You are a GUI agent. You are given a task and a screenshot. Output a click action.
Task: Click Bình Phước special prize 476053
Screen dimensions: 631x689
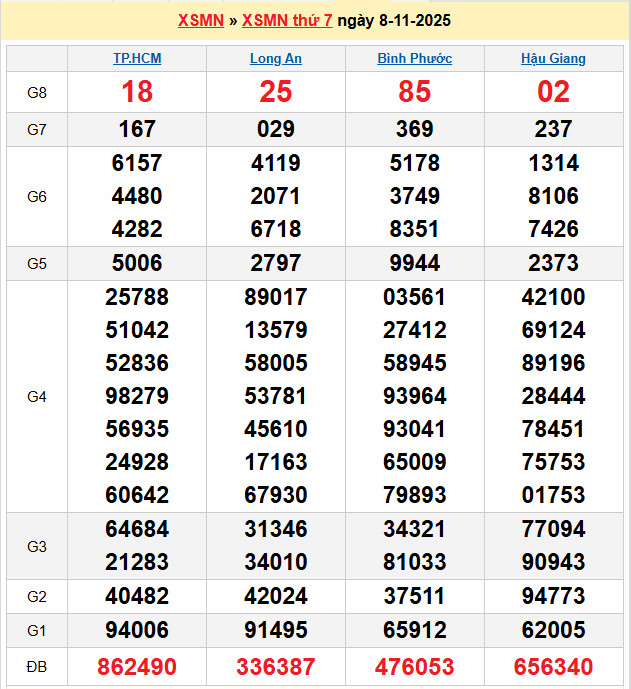(414, 667)
